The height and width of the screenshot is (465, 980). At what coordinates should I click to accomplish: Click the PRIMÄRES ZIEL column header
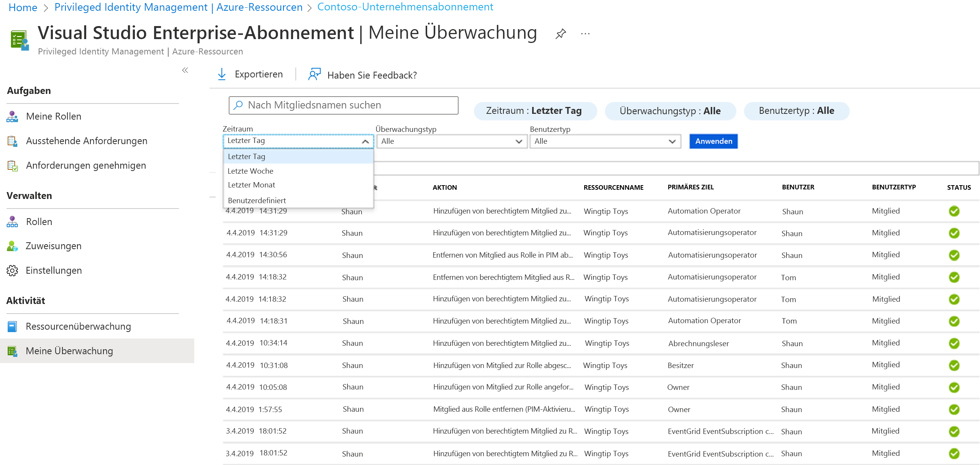click(x=690, y=187)
